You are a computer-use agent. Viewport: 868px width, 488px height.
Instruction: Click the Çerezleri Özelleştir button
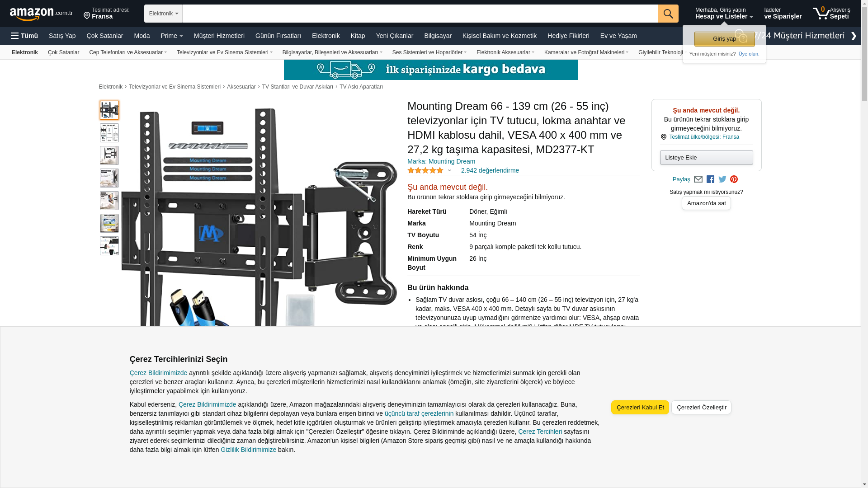(701, 407)
